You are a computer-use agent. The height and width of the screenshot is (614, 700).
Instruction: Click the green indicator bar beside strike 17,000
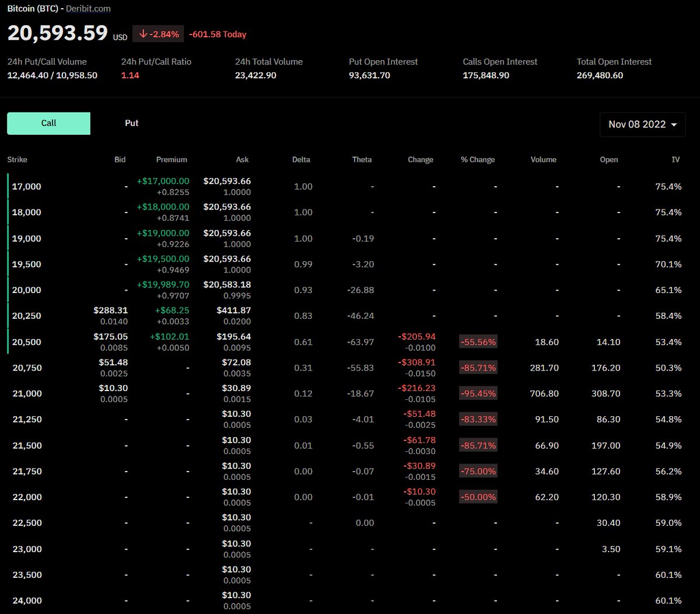point(8,186)
